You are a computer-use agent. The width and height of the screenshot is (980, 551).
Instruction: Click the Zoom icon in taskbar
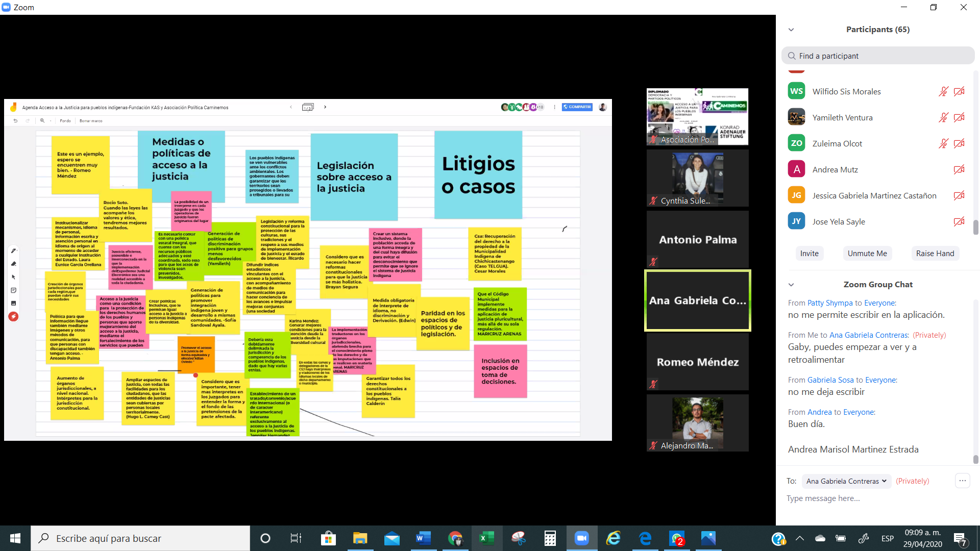coord(581,538)
